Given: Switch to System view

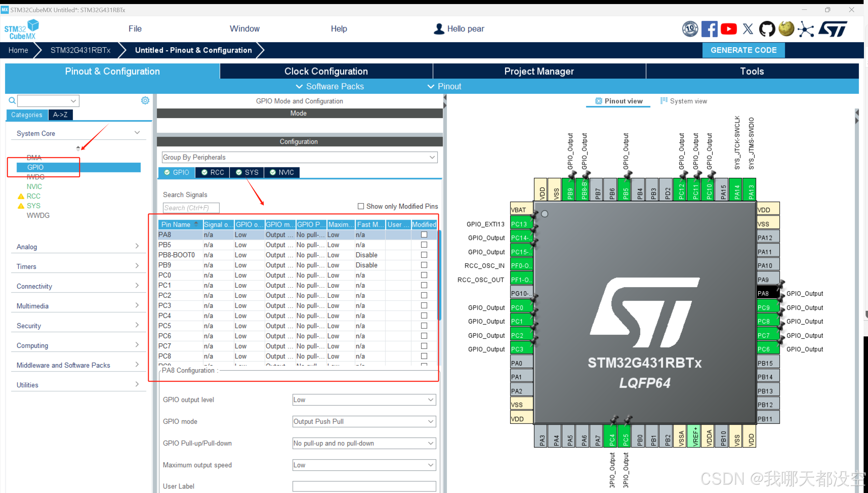Looking at the screenshot, I should tap(684, 101).
